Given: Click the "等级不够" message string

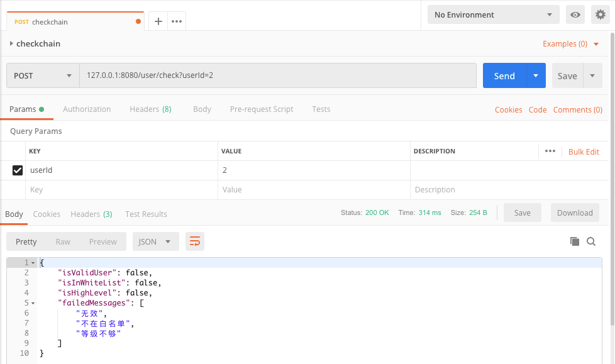Looking at the screenshot, I should click(98, 334).
